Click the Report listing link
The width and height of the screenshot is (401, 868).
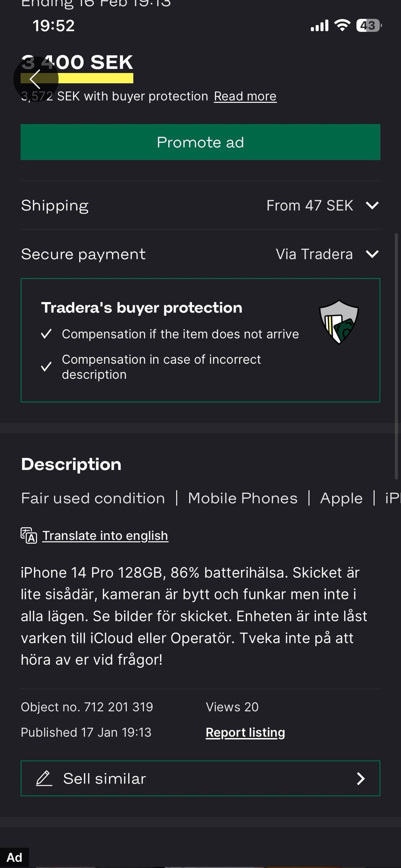tap(245, 732)
